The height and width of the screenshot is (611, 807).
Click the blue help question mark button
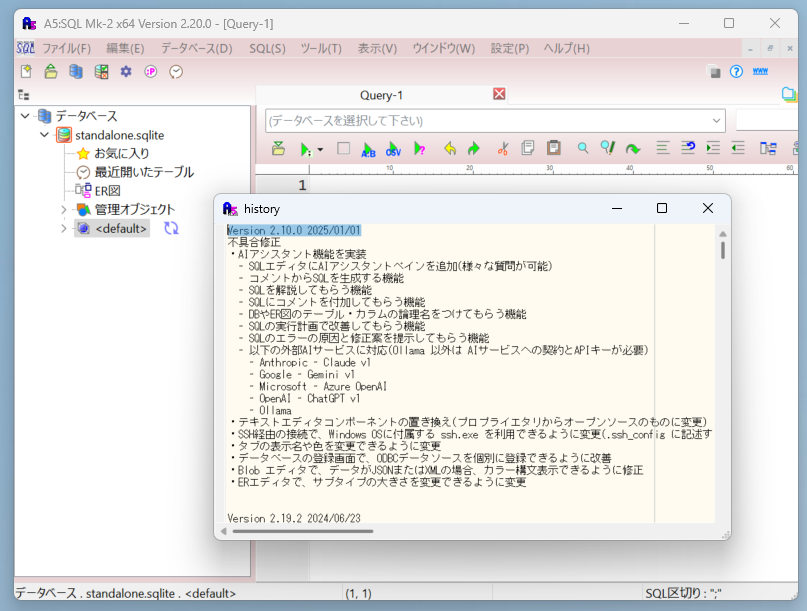[737, 71]
